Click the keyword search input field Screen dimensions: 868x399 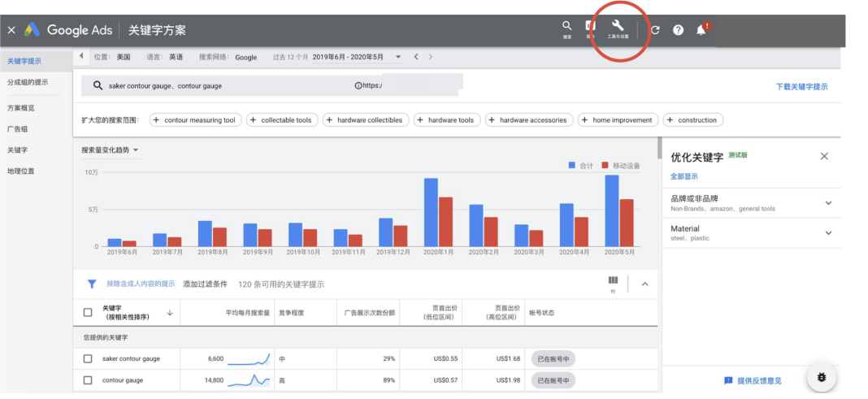tap(219, 85)
